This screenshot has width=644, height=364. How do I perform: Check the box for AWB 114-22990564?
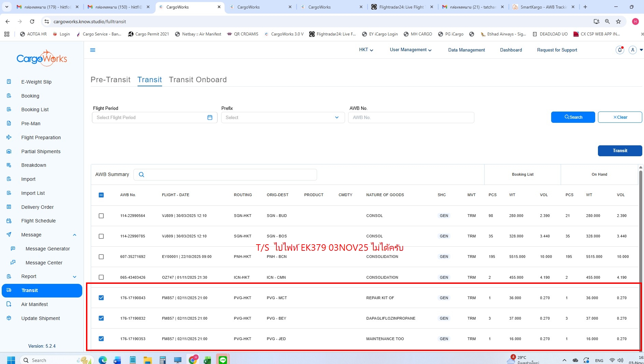(101, 216)
